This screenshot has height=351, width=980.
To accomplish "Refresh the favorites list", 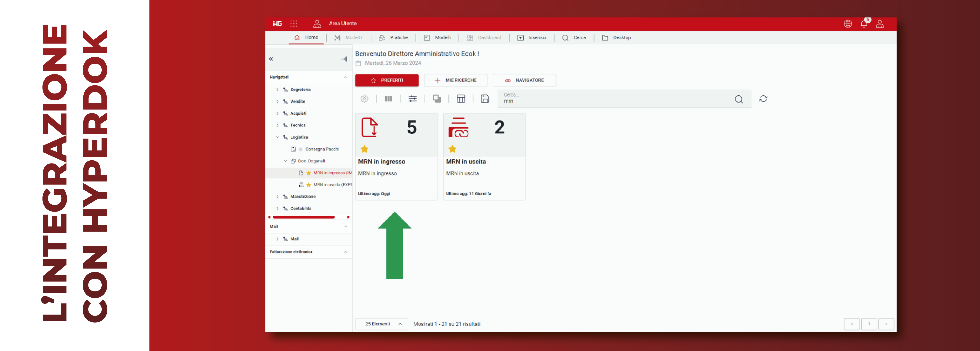I will 763,99.
